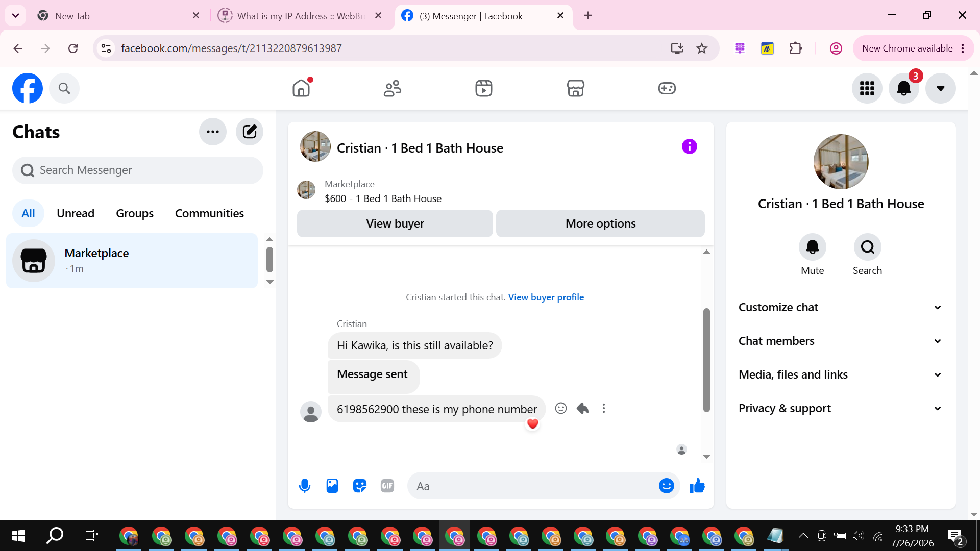The width and height of the screenshot is (980, 551).
Task: Send a thumbs-up like
Action: click(x=697, y=486)
